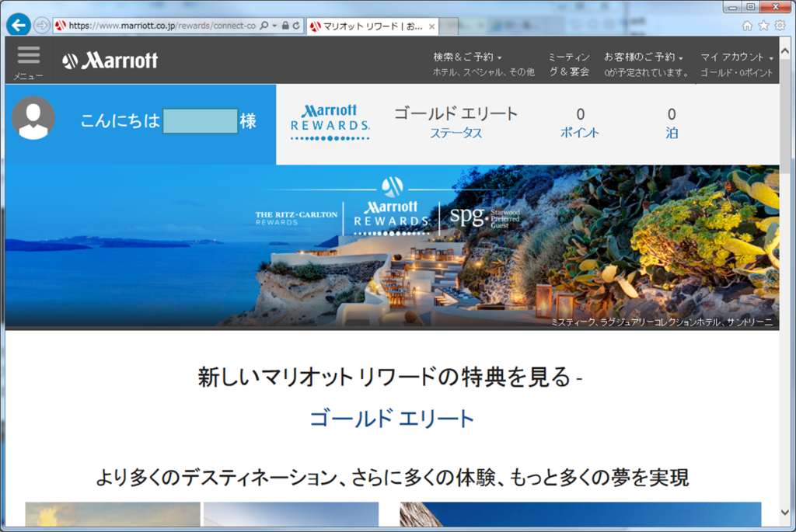Open blue promo thumbnail at bottom right
Screen dimensions: 796x532
[x=580, y=514]
